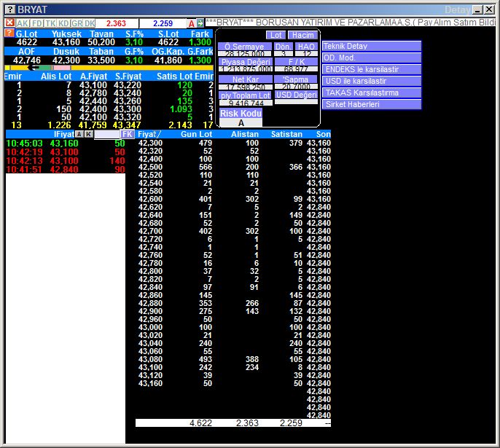The height and width of the screenshot is (448, 500).
Task: Click bid price 42,400 in order book
Action: click(93, 109)
